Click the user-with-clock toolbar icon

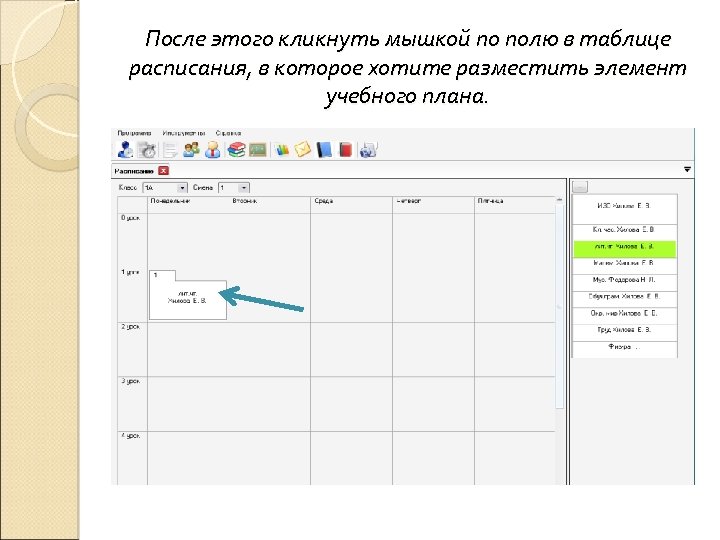pyautogui.click(x=125, y=150)
